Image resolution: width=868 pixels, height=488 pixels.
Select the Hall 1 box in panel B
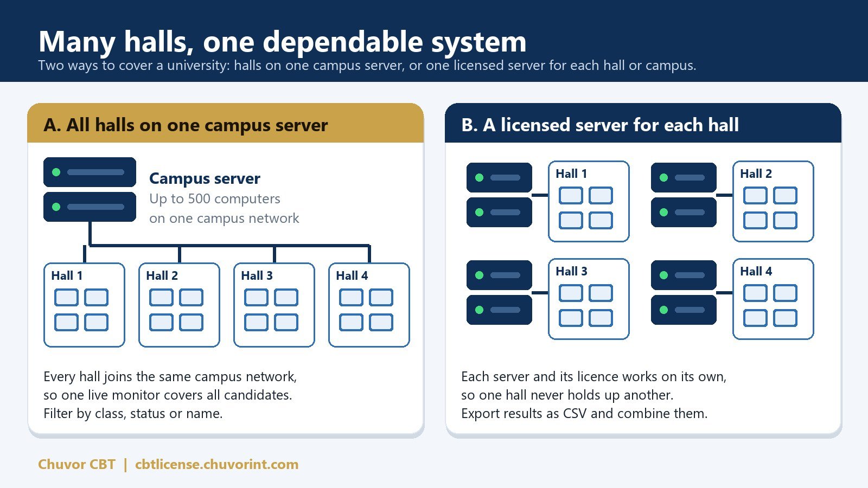pos(589,201)
